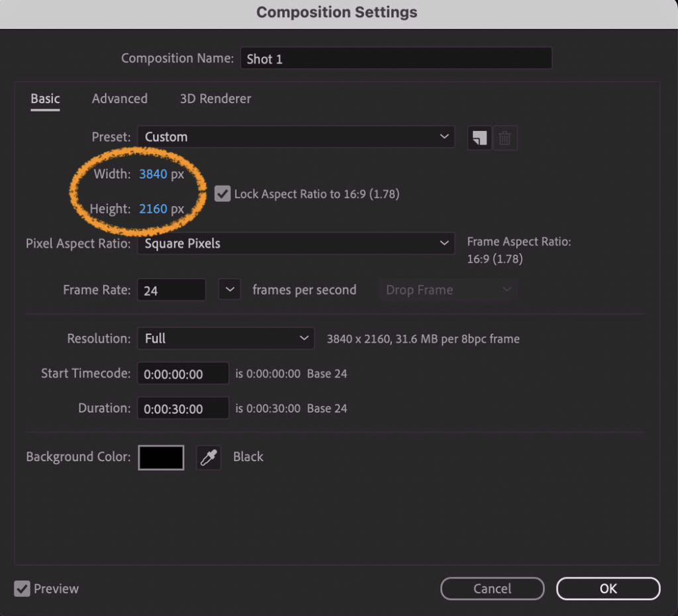The height and width of the screenshot is (616, 678).
Task: Open the Background Color swatch
Action: [x=161, y=457]
